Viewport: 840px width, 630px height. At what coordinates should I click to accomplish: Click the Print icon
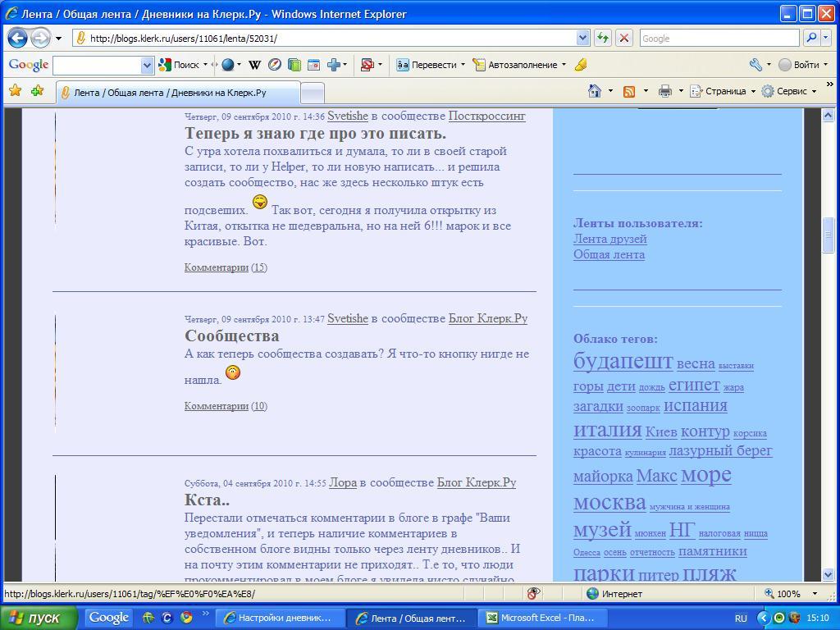click(664, 91)
